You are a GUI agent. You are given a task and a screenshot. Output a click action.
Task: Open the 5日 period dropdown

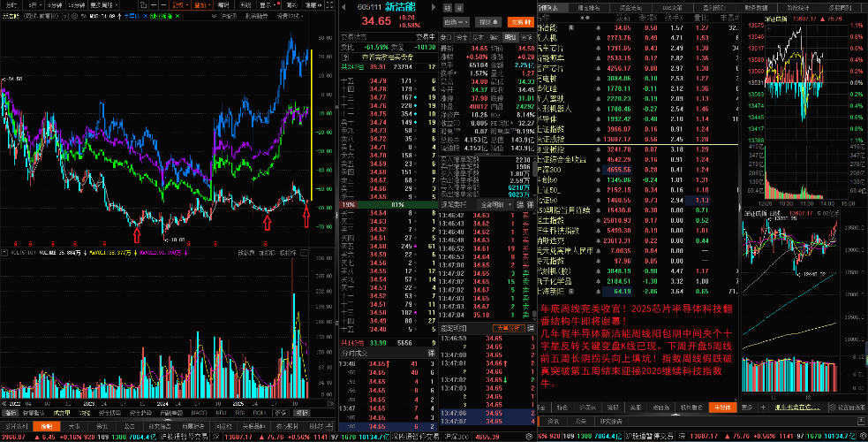tap(34, 5)
